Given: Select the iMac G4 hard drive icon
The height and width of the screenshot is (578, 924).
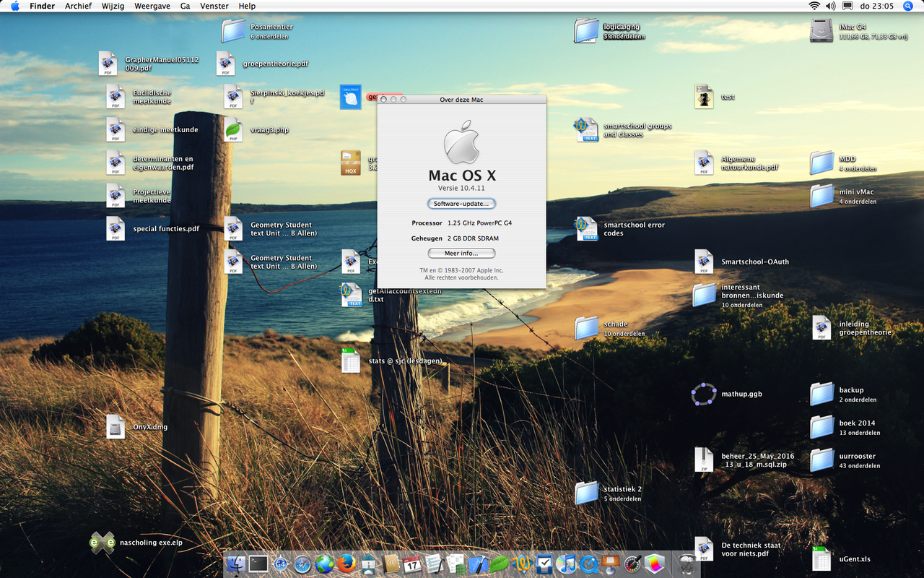Looking at the screenshot, I should [822, 30].
